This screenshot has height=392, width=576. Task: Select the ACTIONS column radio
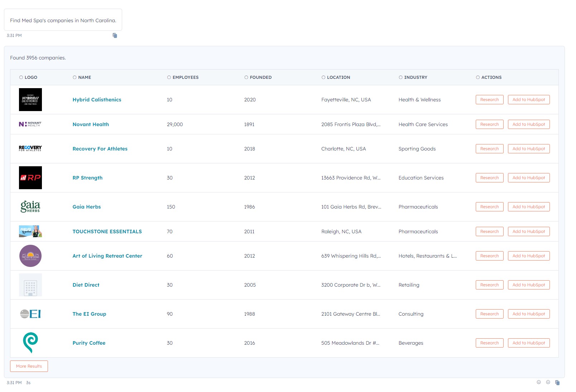point(478,77)
